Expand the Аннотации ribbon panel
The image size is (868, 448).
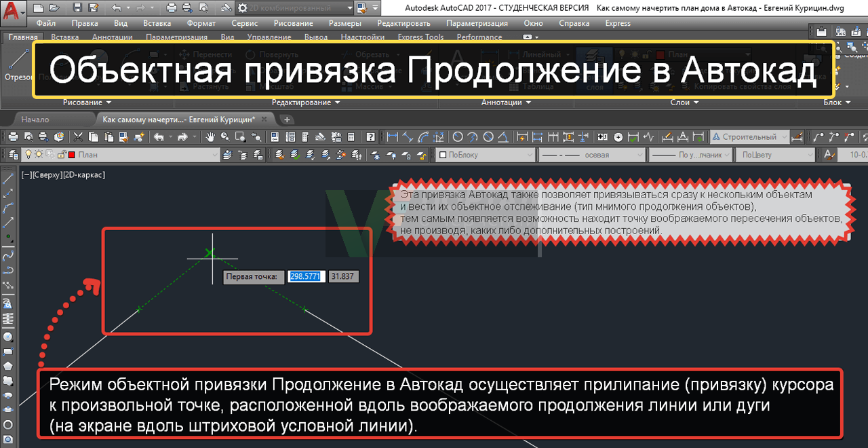click(x=506, y=102)
